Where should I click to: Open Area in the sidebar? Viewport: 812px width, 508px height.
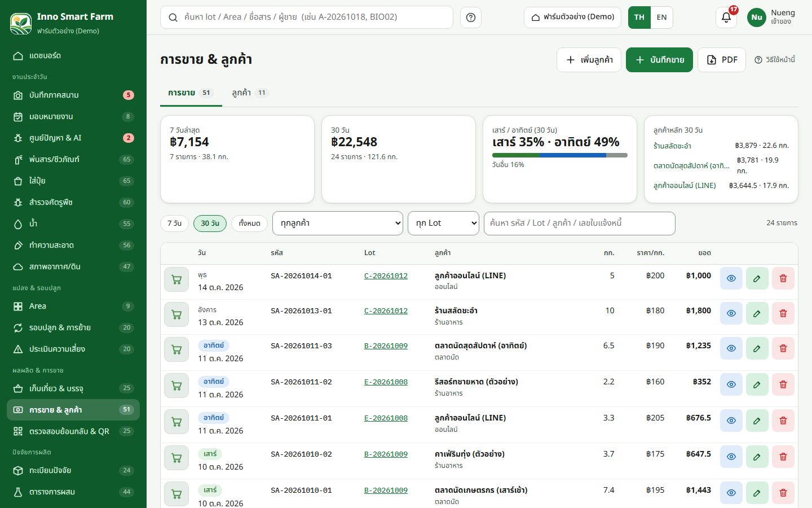(x=73, y=306)
